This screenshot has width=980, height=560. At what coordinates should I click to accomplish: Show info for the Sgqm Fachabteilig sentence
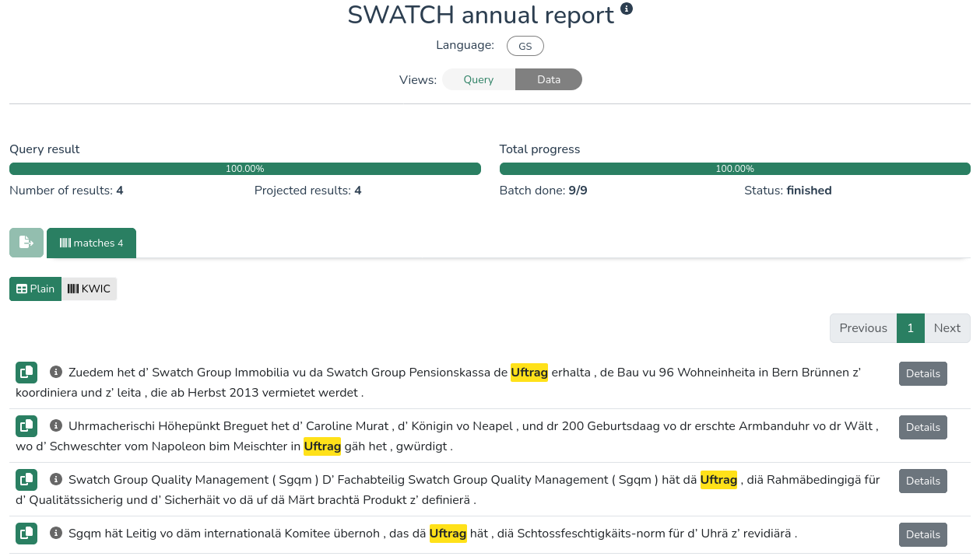[56, 480]
